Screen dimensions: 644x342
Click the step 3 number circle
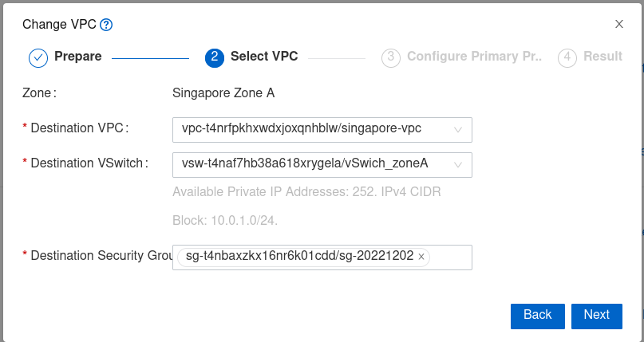point(390,57)
